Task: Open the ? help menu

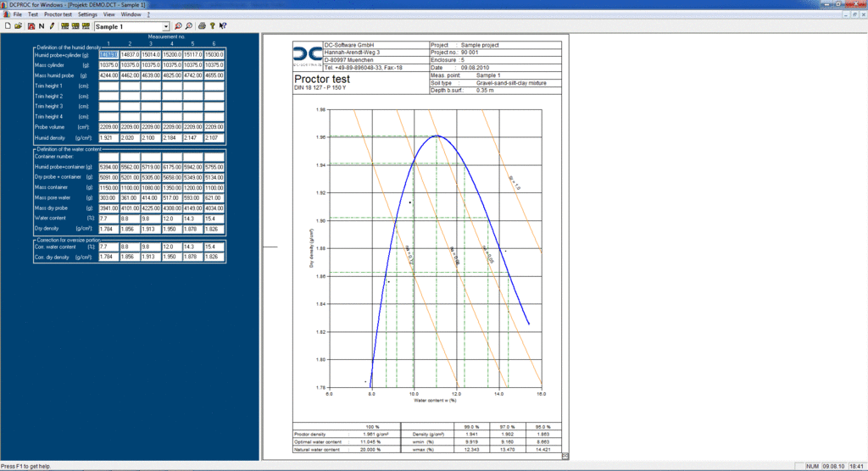Action: click(x=148, y=14)
